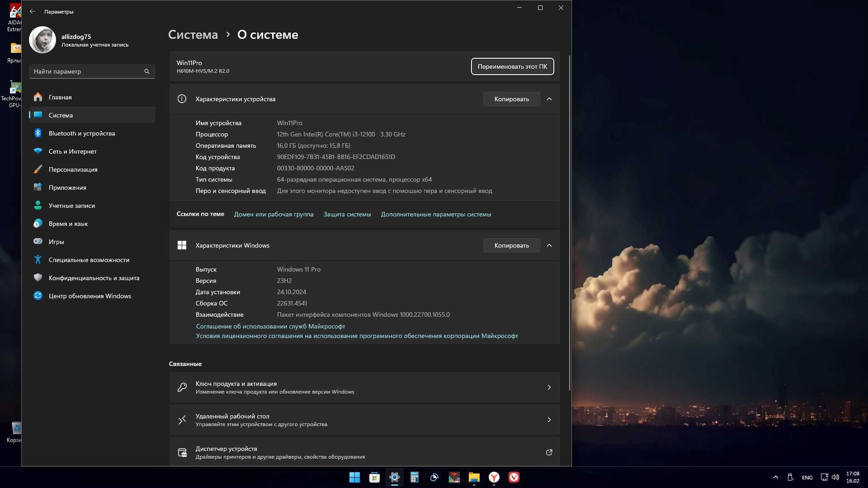Focus the Найти параметр search field
Screen dimensions: 868x488
[92, 71]
